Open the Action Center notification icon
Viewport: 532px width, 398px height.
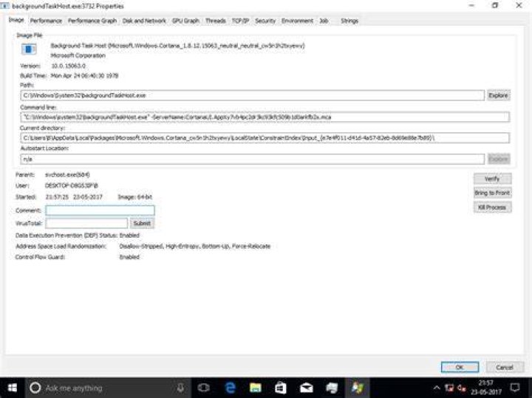pos(515,388)
